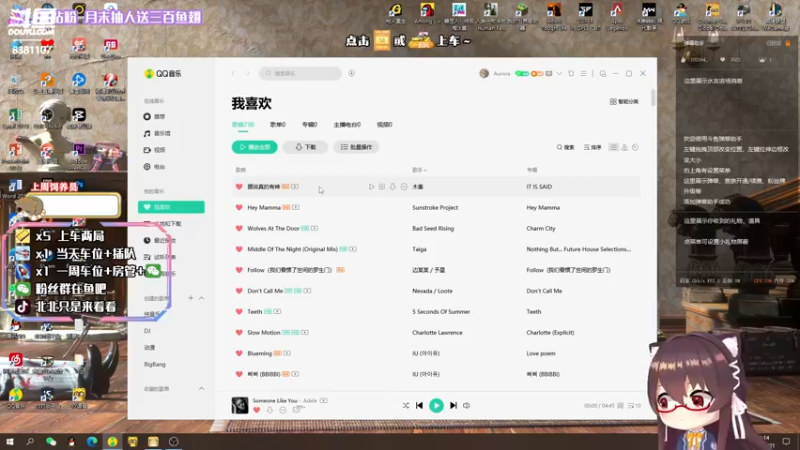Switch to the anchor radio 0 tab
This screenshot has width=800, height=450.
347,124
